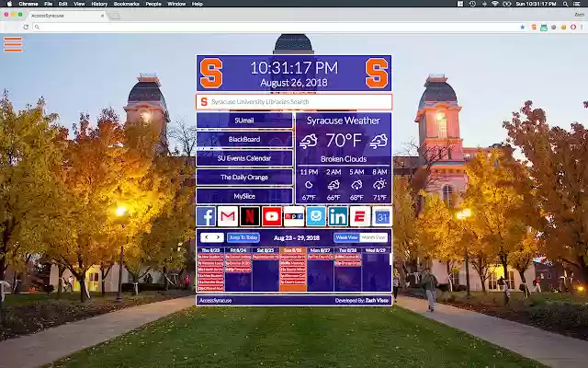Select the AccessSyracuse browser tab
This screenshot has width=588, height=368.
click(x=65, y=16)
